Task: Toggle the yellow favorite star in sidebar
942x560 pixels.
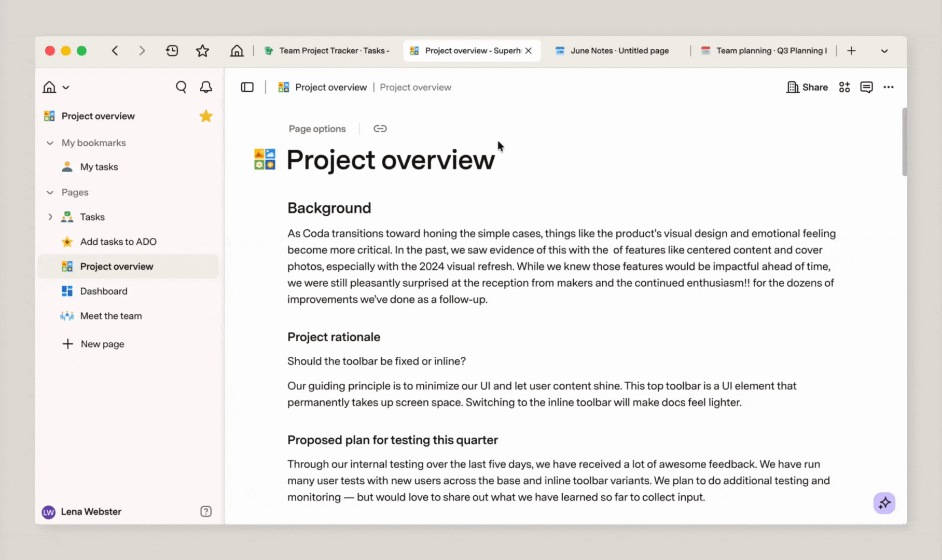Action: [206, 116]
